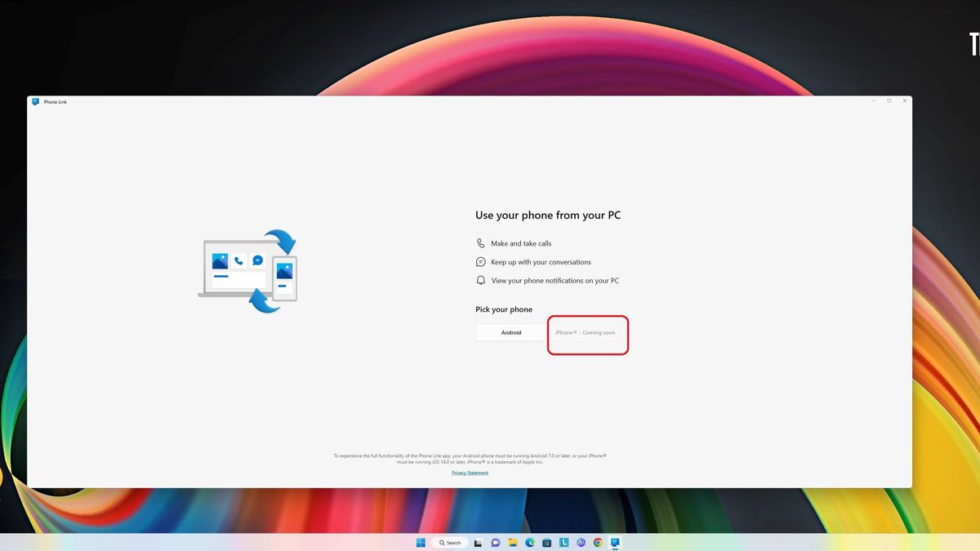Open Microsoft Edge from the taskbar
980x551 pixels.
[529, 542]
